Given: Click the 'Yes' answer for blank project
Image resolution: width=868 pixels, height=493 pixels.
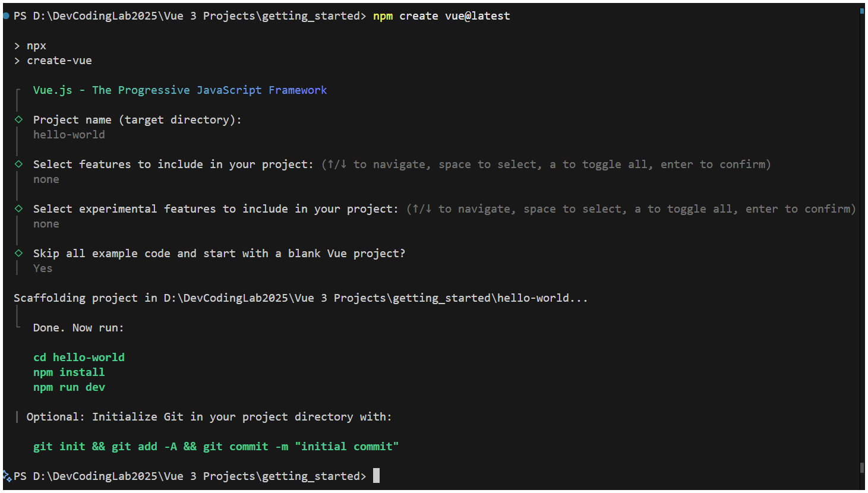Looking at the screenshot, I should coord(43,268).
